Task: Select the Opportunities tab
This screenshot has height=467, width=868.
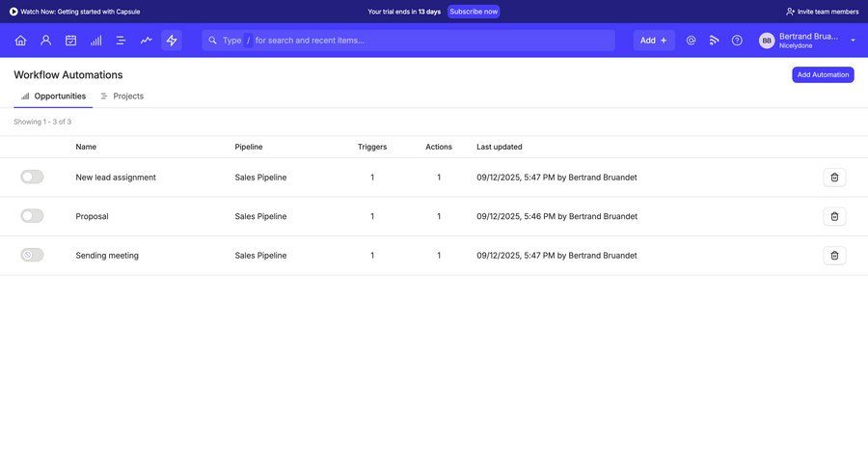Action: click(54, 96)
